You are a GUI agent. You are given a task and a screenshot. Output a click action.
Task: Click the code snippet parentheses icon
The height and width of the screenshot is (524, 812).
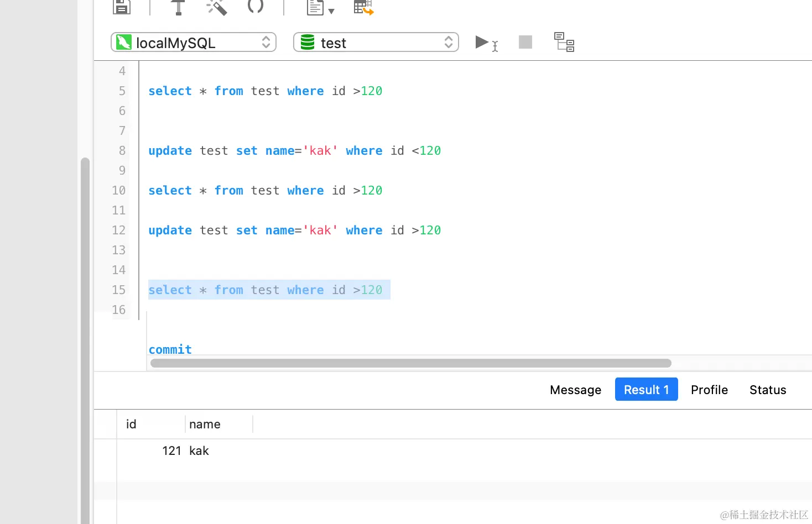click(256, 6)
